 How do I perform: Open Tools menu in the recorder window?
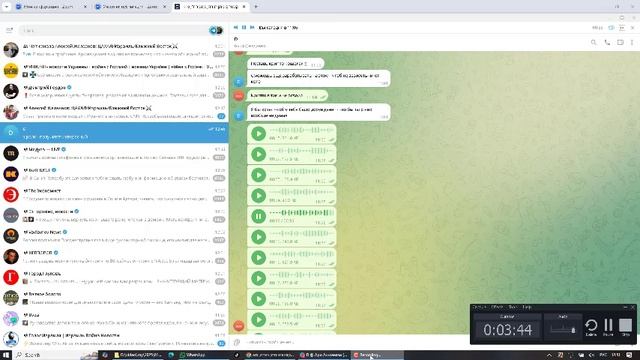click(x=513, y=307)
